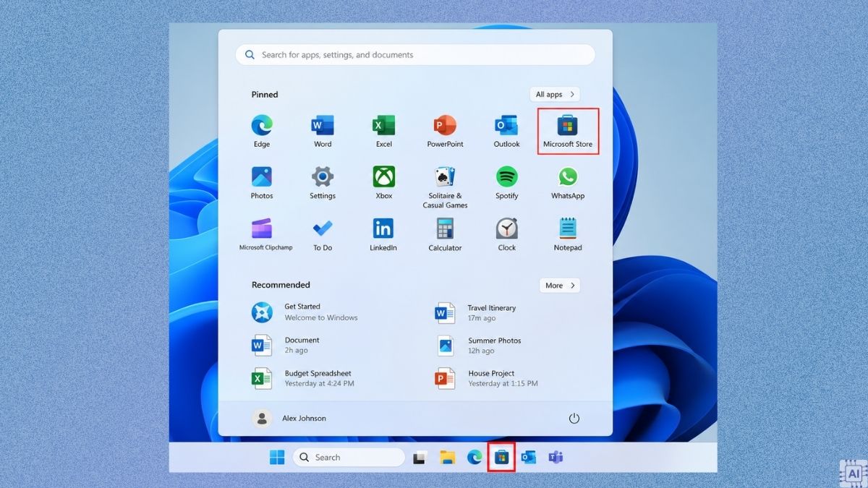Launch the Xbox app

coord(384,184)
